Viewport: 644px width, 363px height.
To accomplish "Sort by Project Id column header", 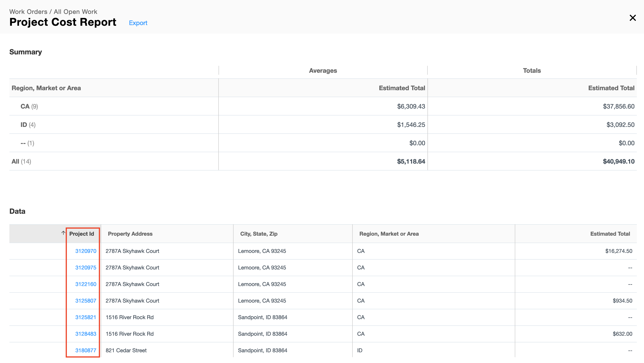I will [x=82, y=234].
